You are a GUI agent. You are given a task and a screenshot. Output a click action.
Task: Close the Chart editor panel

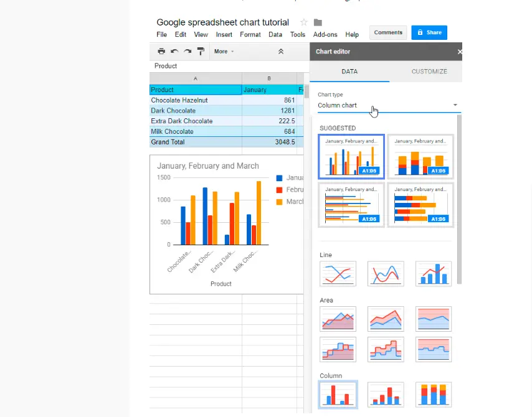coord(459,52)
